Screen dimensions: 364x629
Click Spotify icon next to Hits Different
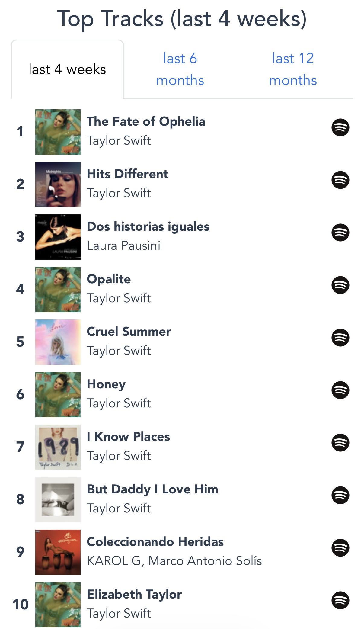[x=340, y=180]
